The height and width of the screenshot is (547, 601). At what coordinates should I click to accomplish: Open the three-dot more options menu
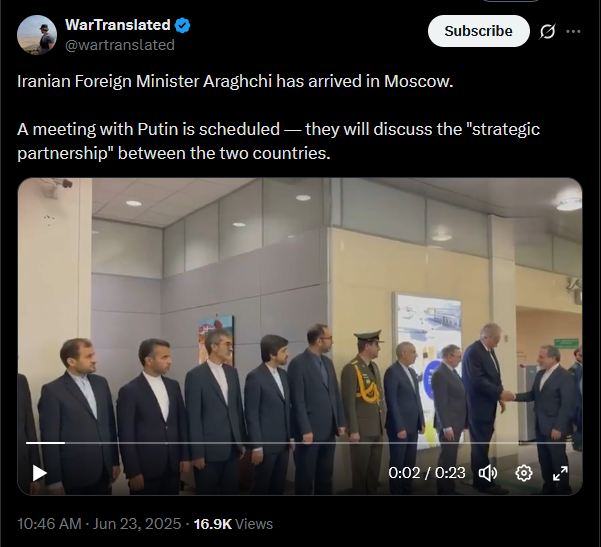[573, 31]
